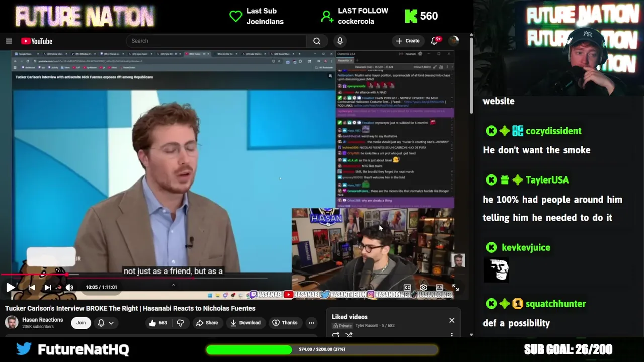Switch the player to full screen
The width and height of the screenshot is (644, 362).
tap(455, 287)
